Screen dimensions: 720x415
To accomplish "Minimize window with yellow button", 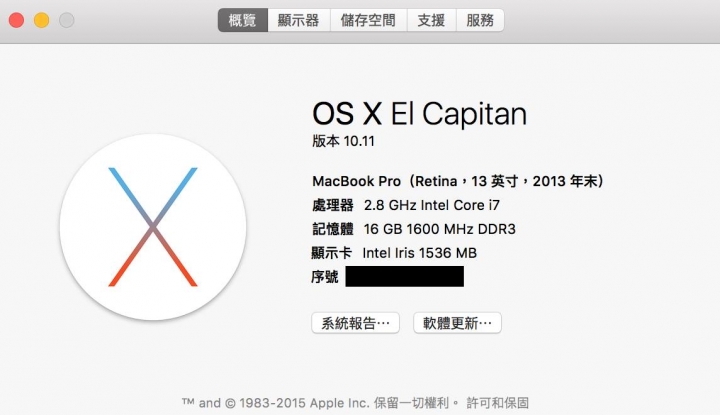I will click(41, 20).
